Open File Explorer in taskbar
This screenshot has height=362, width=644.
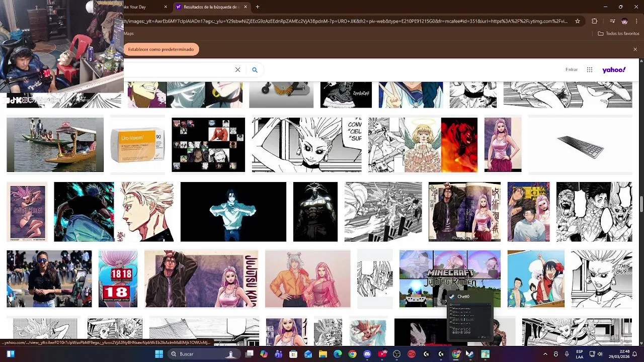point(323,354)
